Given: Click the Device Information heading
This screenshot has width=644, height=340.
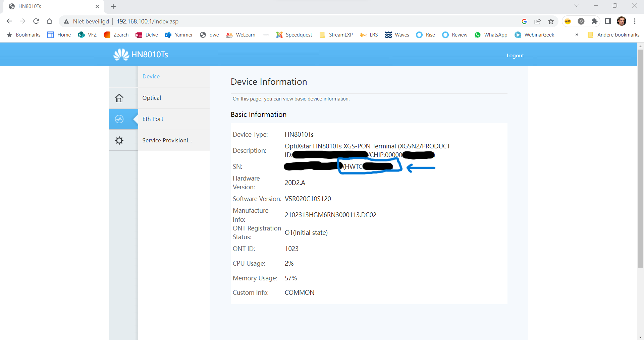Looking at the screenshot, I should [x=269, y=82].
